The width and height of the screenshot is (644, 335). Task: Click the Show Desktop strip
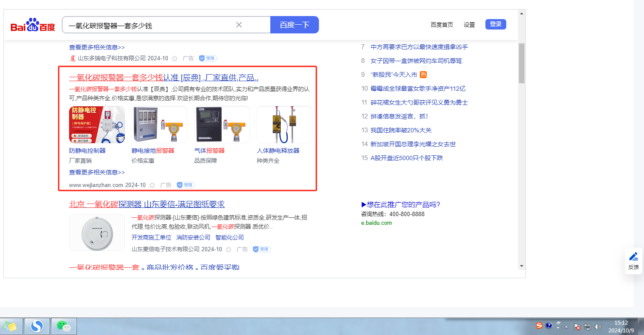(641, 326)
